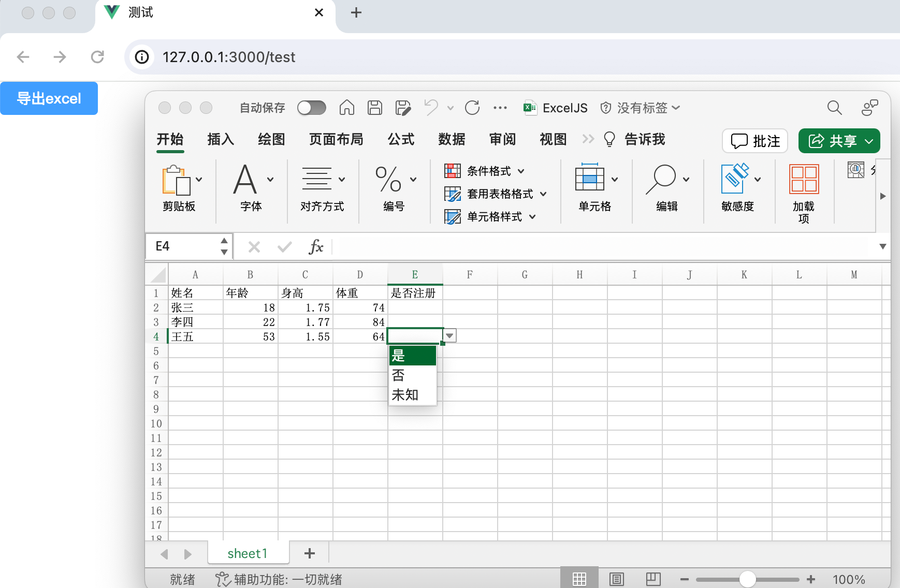The height and width of the screenshot is (588, 900).
Task: Open the cells (单元格) icon
Action: (x=590, y=178)
